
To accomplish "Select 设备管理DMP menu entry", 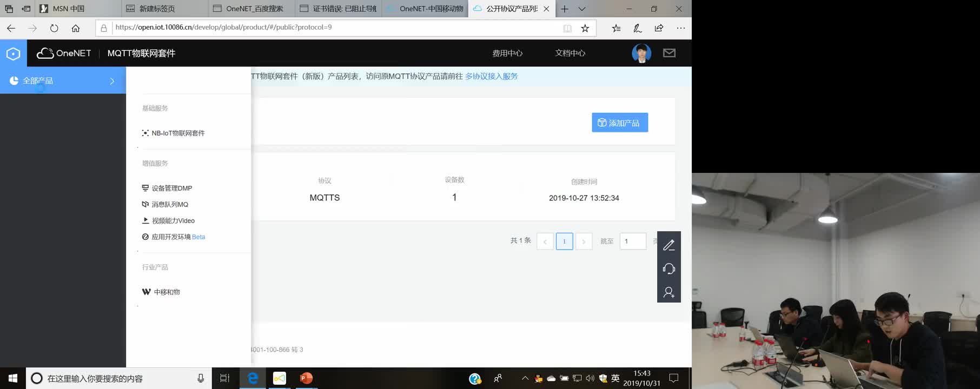I will [x=167, y=188].
